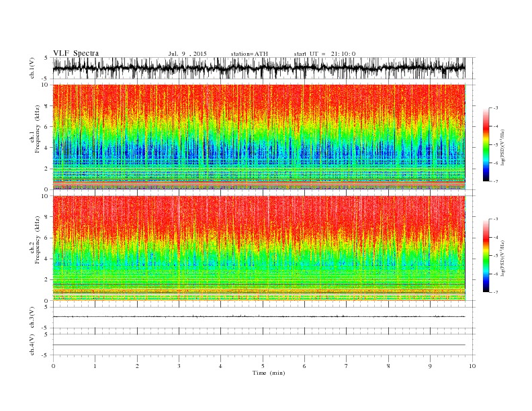This screenshot has height=411, width=532.
Task: Click the date text 'Jul. 9 , 2015'
Action: tap(187, 54)
